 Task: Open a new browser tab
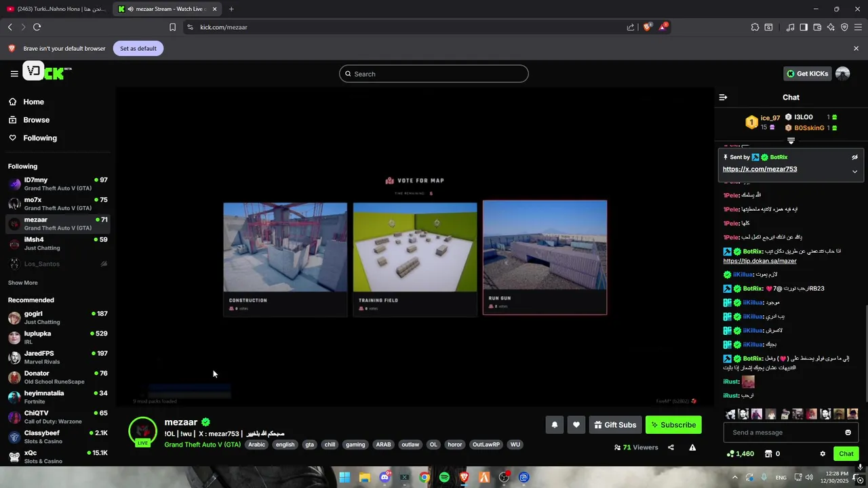[231, 9]
